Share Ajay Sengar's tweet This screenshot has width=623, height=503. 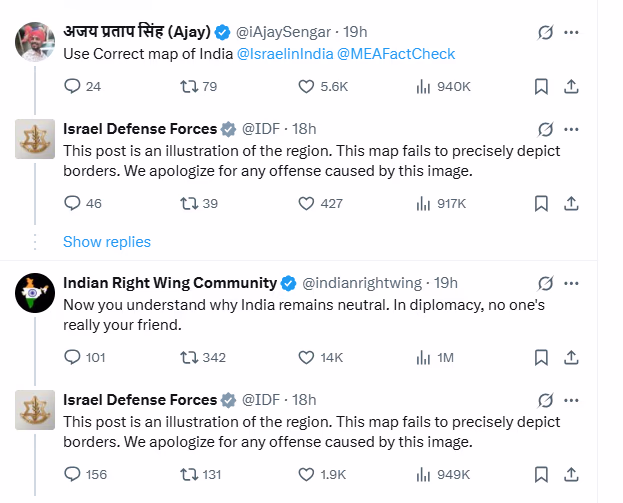(x=572, y=87)
